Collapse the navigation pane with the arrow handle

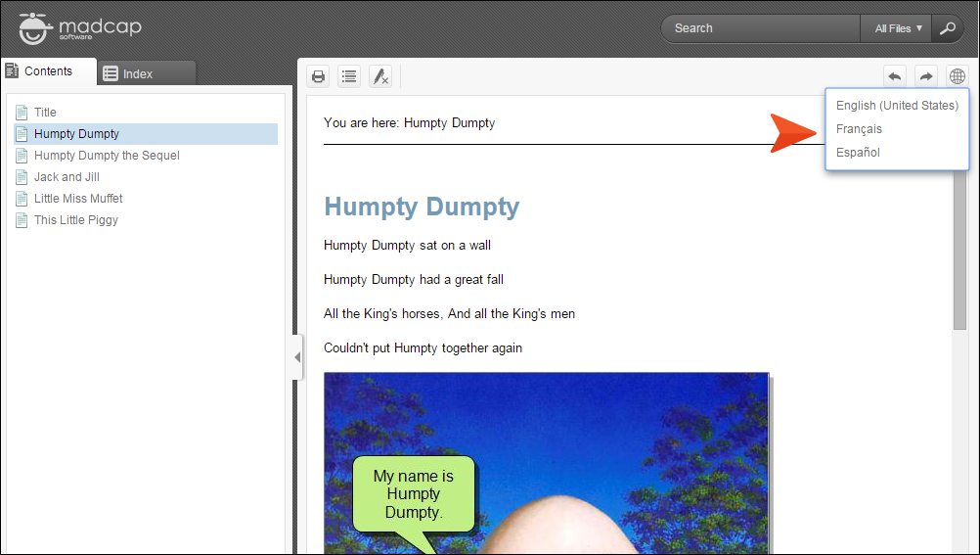pyautogui.click(x=297, y=357)
